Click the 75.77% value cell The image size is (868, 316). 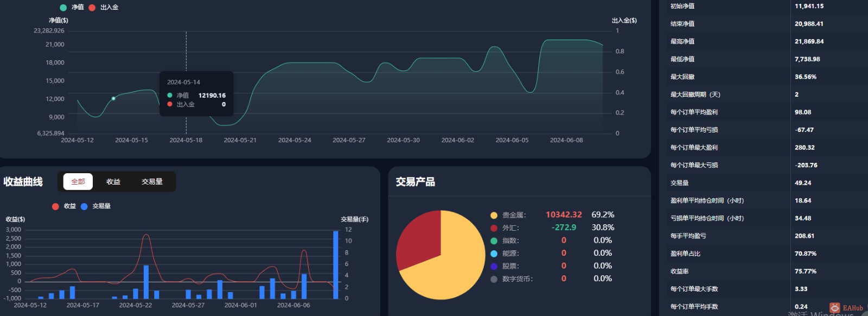[806, 271]
